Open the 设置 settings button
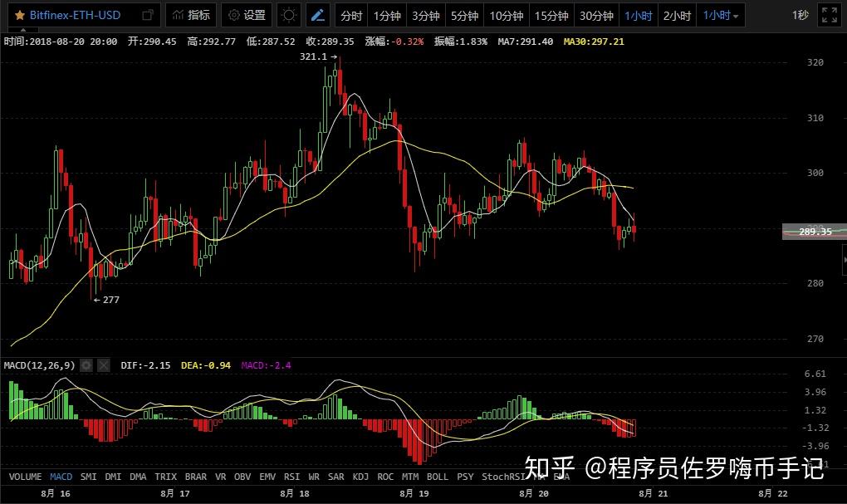 (247, 15)
